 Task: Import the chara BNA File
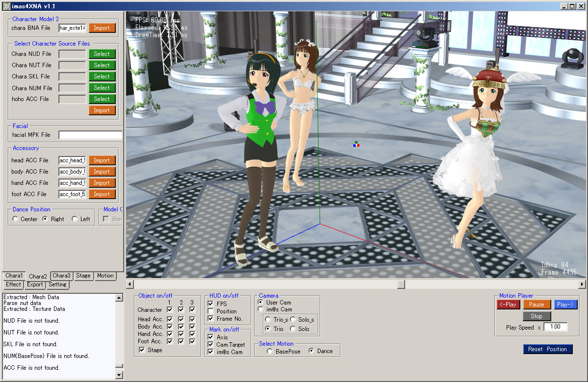102,28
